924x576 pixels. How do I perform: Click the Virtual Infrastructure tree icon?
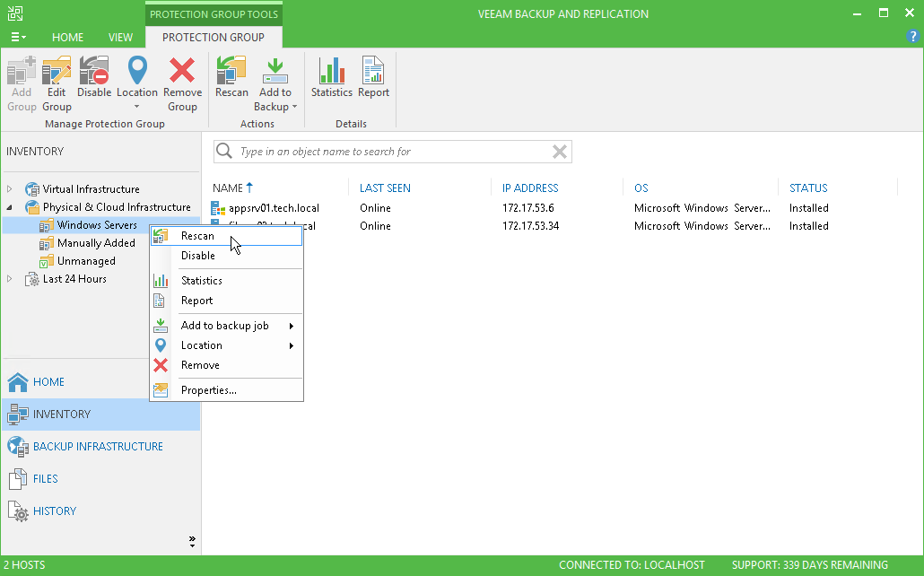(31, 189)
